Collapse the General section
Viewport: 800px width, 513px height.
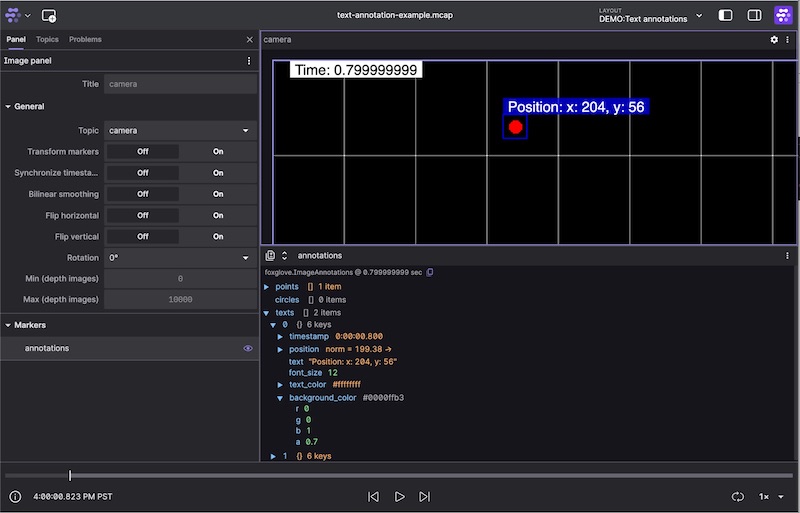point(8,106)
